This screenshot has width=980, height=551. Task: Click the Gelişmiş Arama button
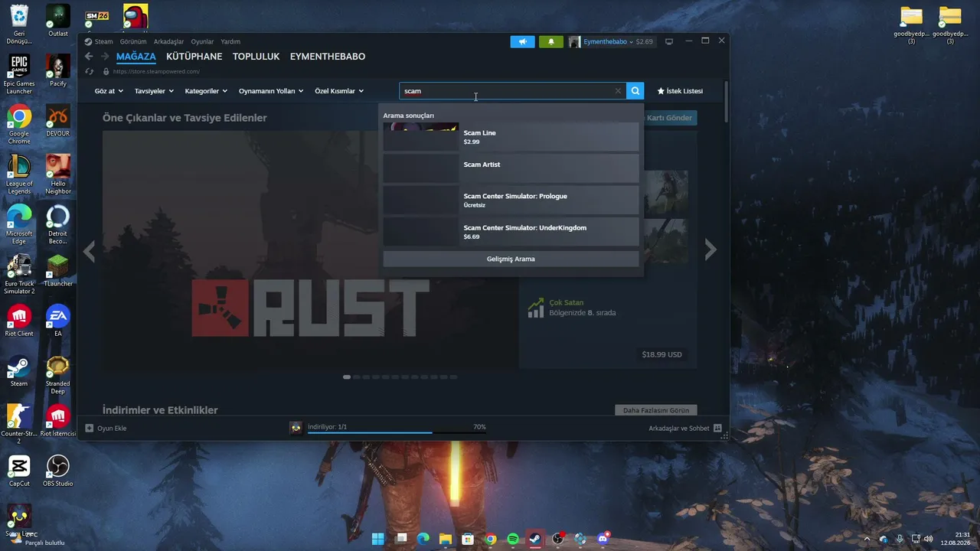(511, 259)
